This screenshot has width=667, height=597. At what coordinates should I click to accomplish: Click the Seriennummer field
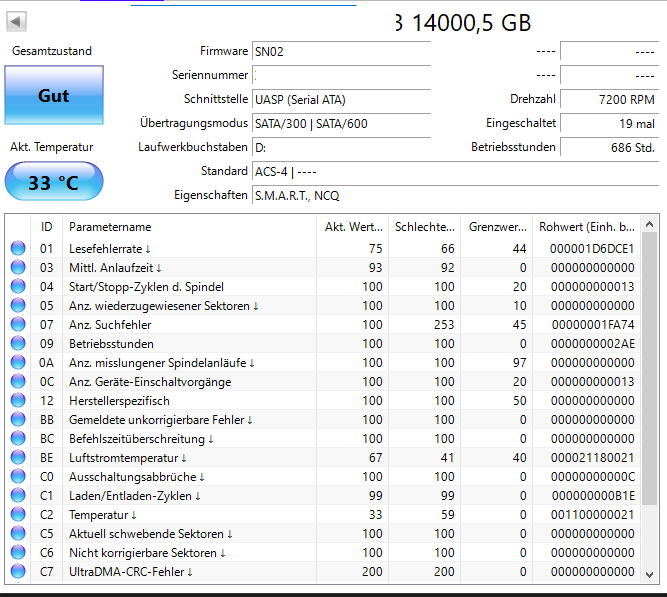(x=342, y=75)
